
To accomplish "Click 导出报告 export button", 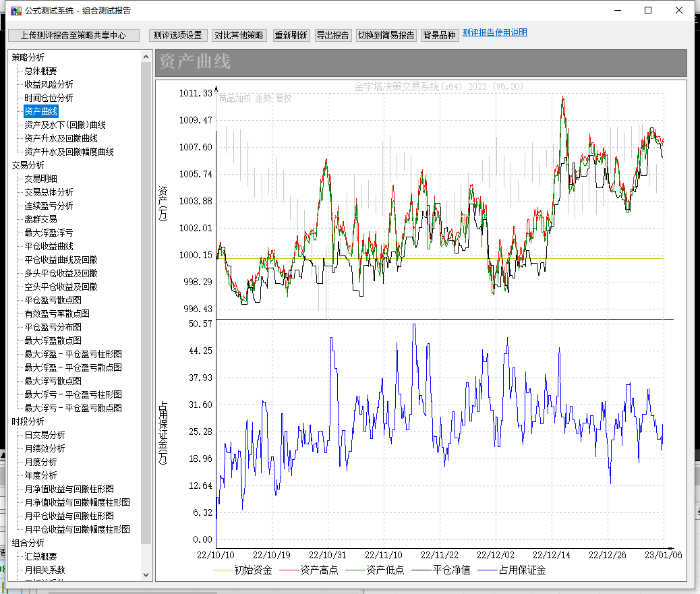I will pos(332,35).
